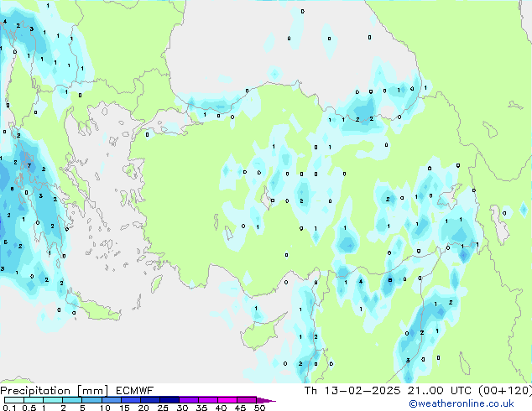
Task: Select the 20–25 mm dark blue legend swatch
Action: [150, 400]
